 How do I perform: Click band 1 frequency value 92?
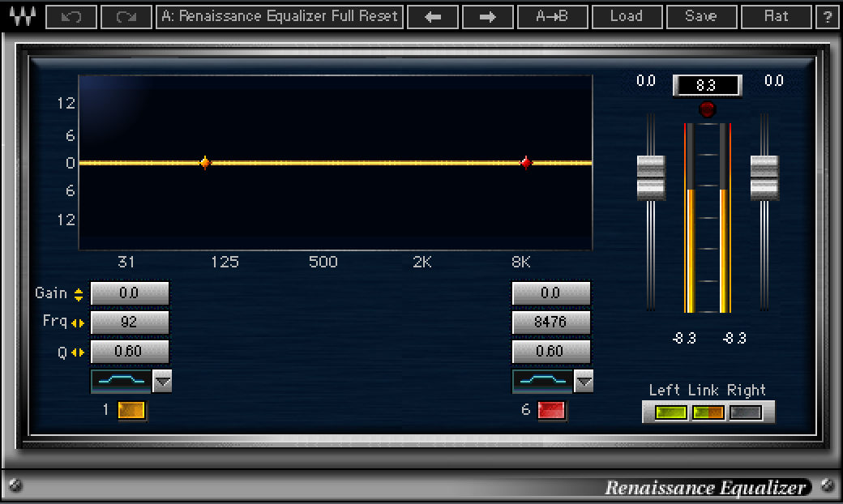click(x=130, y=322)
